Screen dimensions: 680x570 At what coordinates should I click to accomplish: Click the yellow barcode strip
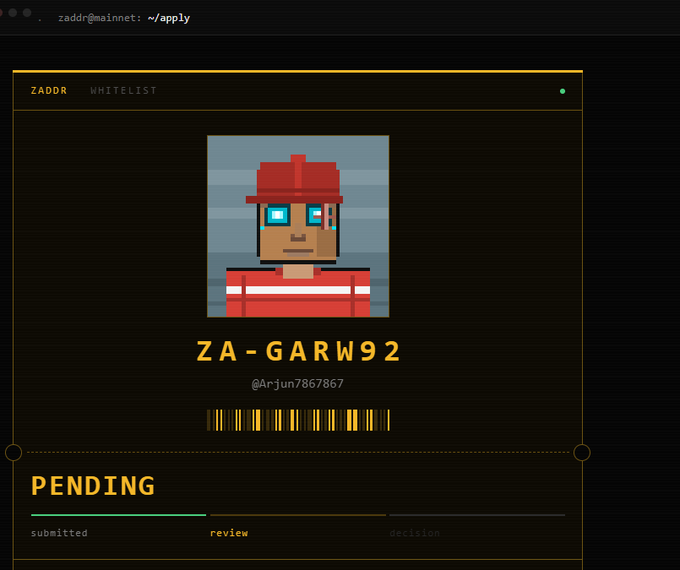pyautogui.click(x=298, y=420)
